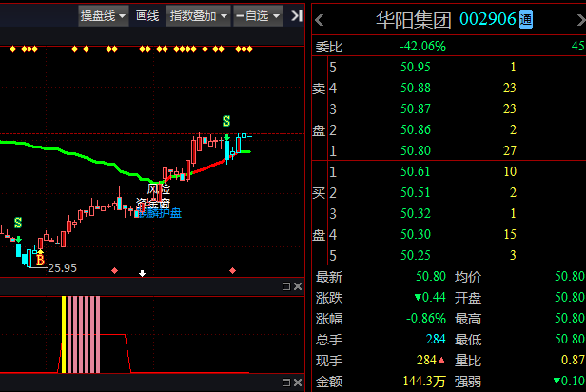Click the 总手 value 284
Image resolution: width=586 pixels, height=392 pixels.
coord(436,340)
